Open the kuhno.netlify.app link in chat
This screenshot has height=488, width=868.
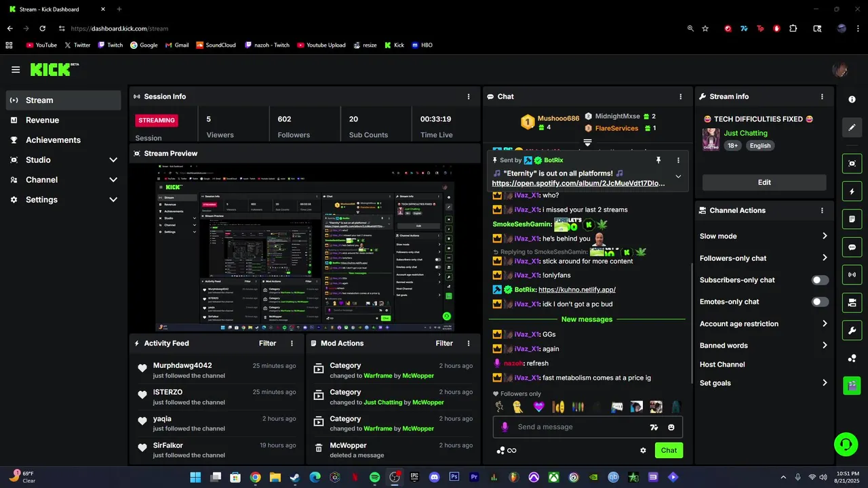pyautogui.click(x=577, y=289)
